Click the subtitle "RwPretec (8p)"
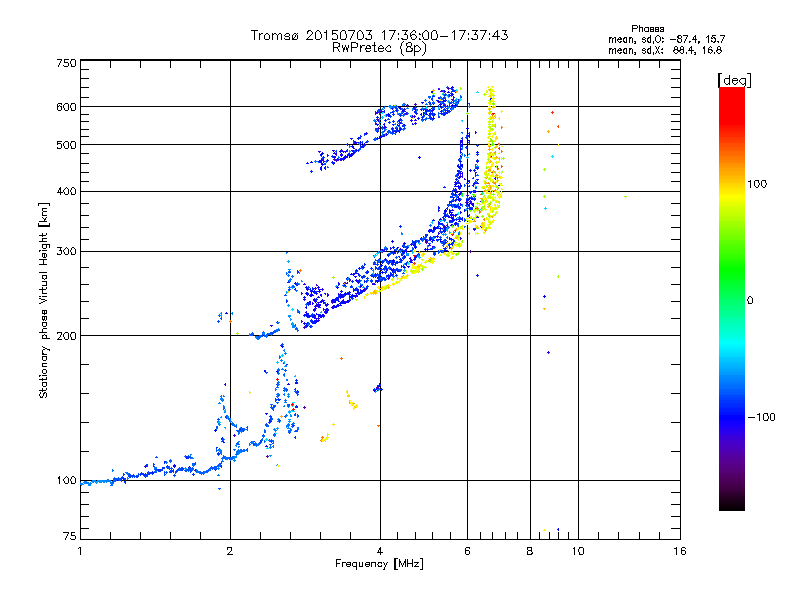The width and height of the screenshot is (800, 600). tap(379, 48)
